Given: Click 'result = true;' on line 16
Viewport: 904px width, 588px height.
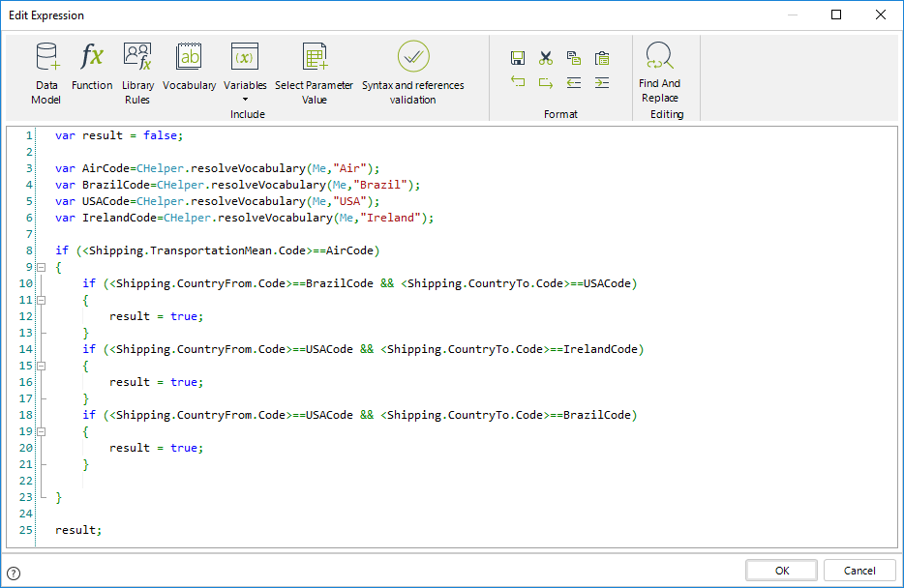Looking at the screenshot, I should click(156, 382).
